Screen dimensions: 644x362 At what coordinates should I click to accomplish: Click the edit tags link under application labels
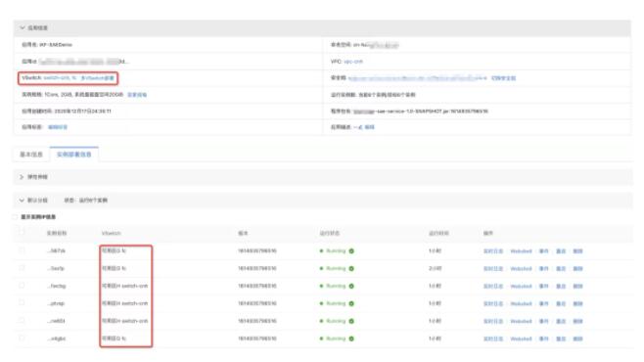(x=58, y=127)
